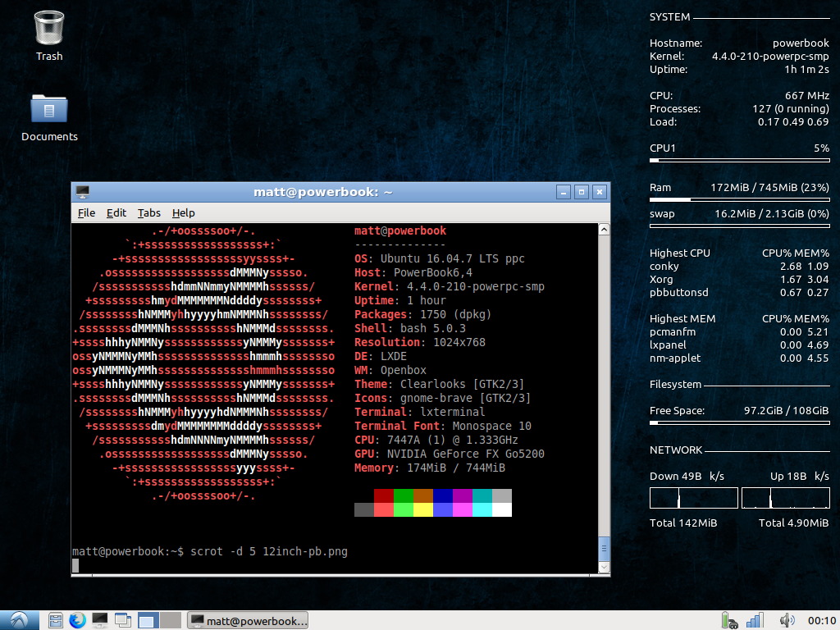Click the matt@powerbook taskbar button

click(249, 620)
